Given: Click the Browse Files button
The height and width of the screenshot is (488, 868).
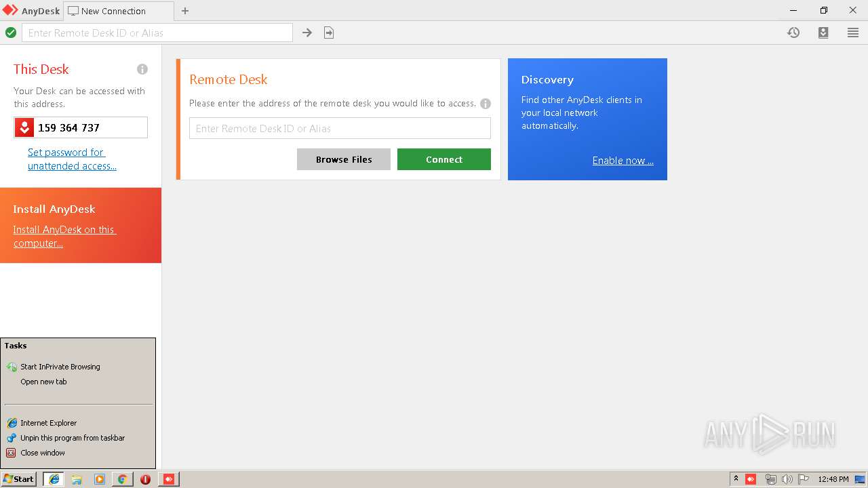Looking at the screenshot, I should [x=344, y=159].
